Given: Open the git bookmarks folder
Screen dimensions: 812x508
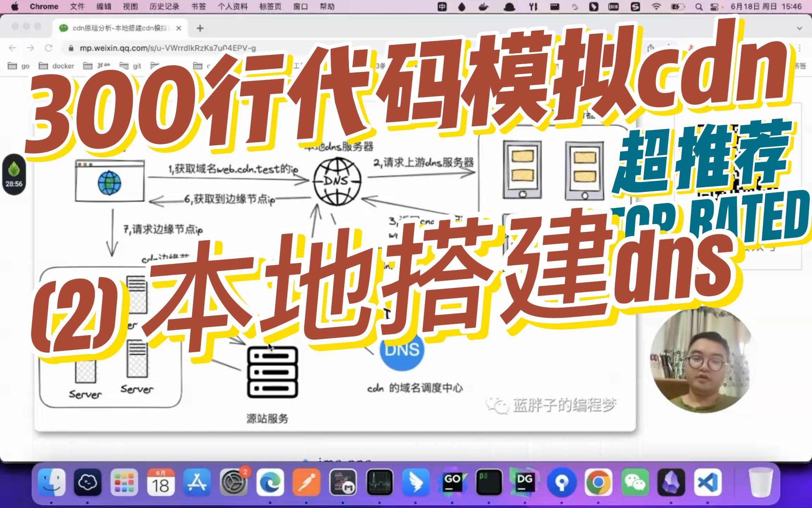Looking at the screenshot, I should click(130, 66).
